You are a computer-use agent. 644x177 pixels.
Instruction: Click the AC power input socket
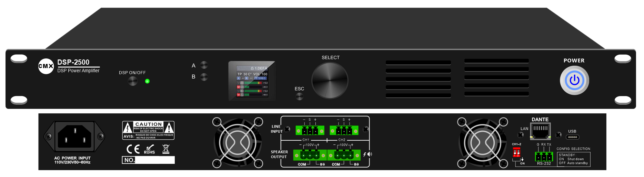tap(74, 136)
